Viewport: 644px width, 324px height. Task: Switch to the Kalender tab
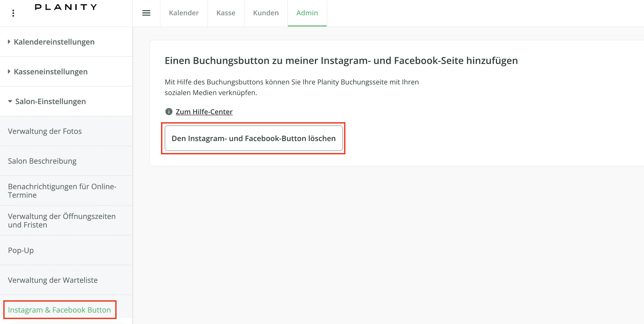coord(184,13)
